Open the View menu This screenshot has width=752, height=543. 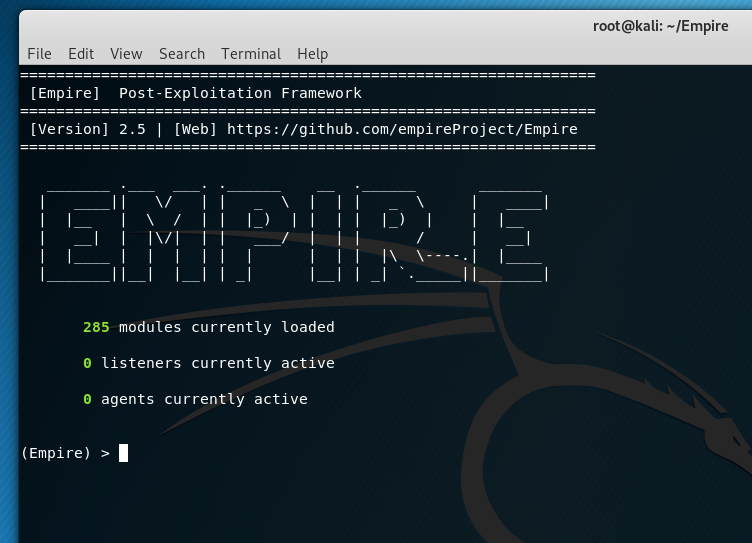tap(126, 54)
